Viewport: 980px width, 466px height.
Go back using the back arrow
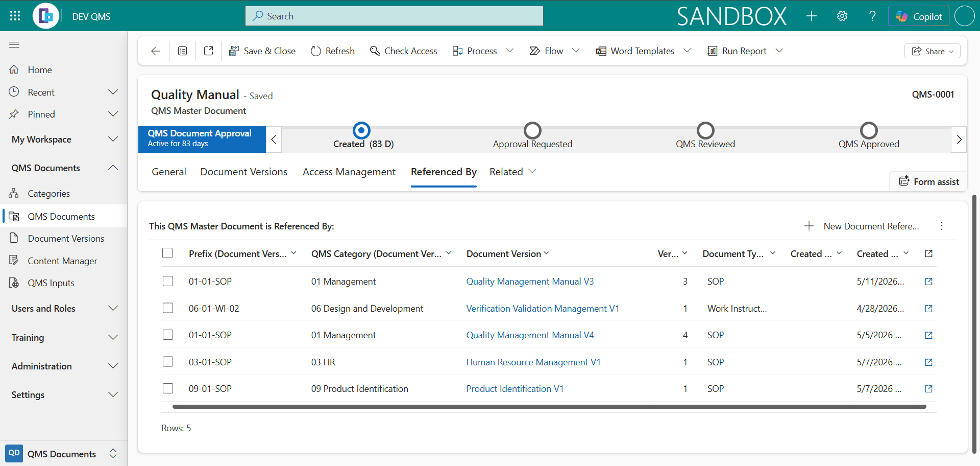[156, 51]
